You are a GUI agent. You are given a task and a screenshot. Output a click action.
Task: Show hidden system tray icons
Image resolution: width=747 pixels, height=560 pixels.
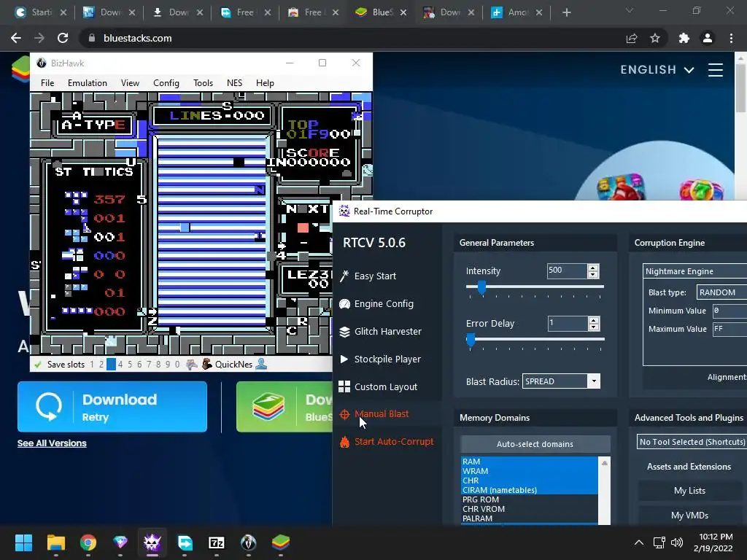coord(639,542)
